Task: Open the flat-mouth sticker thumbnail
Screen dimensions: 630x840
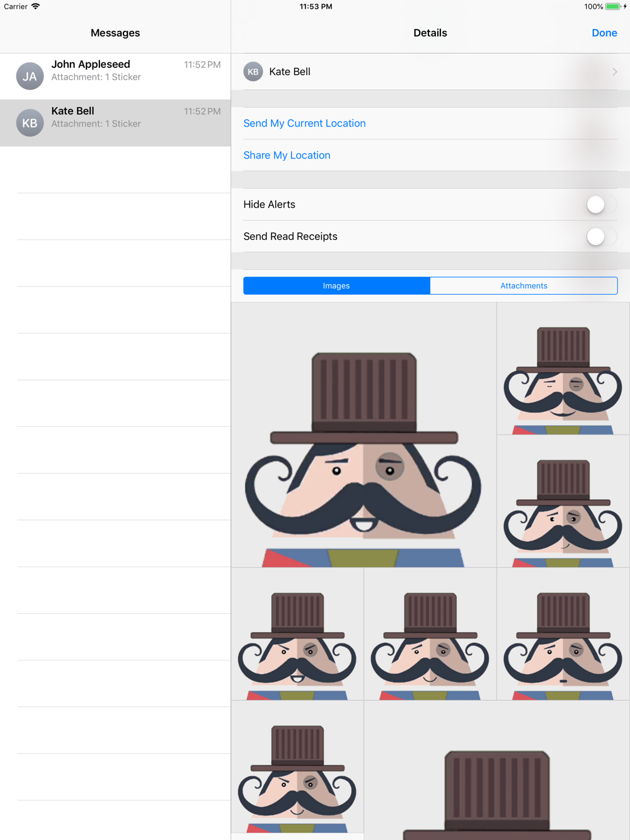Action: (x=563, y=634)
